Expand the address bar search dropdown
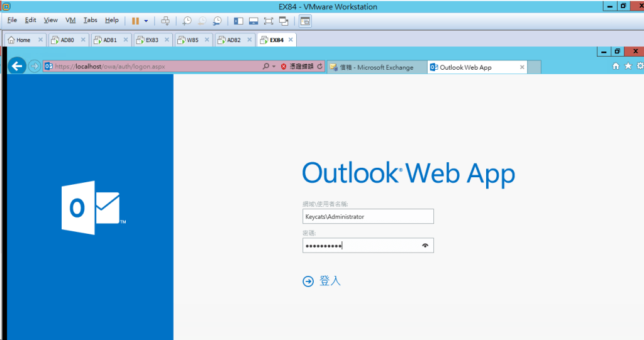 coord(274,66)
